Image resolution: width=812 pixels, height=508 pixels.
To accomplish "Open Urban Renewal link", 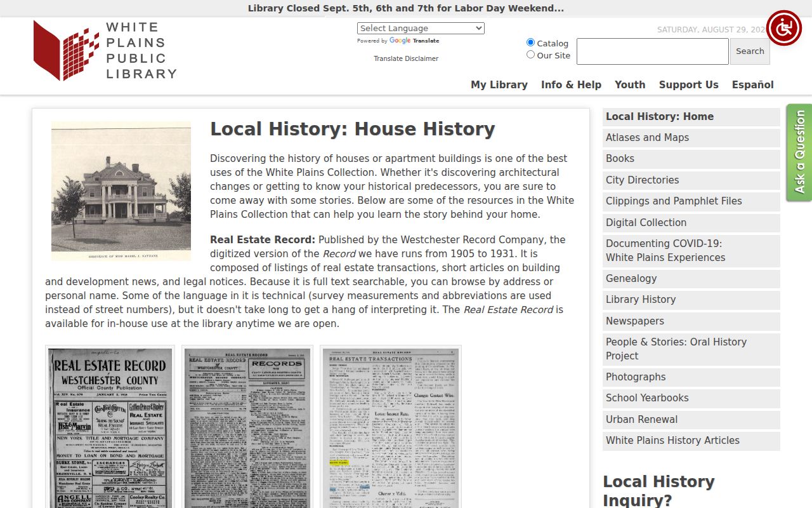I will [x=691, y=420].
